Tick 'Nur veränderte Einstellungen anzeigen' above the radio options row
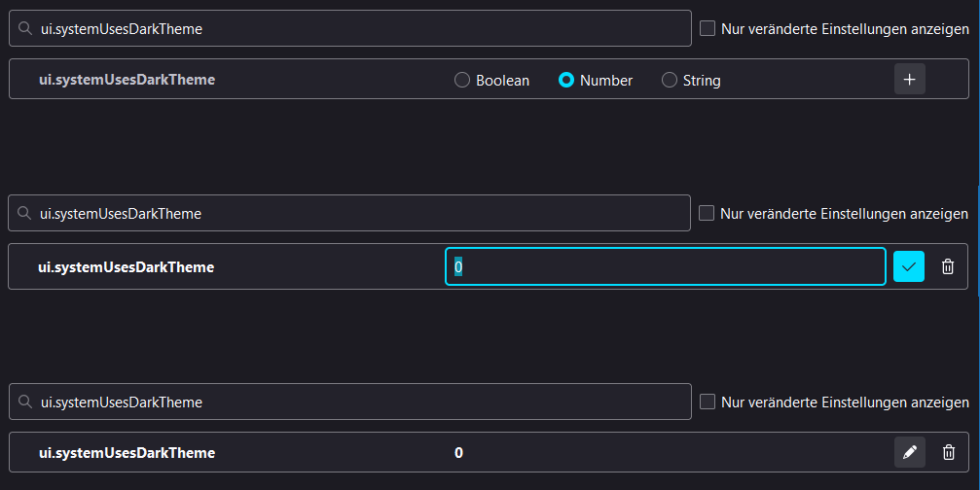980x490 pixels. [708, 29]
